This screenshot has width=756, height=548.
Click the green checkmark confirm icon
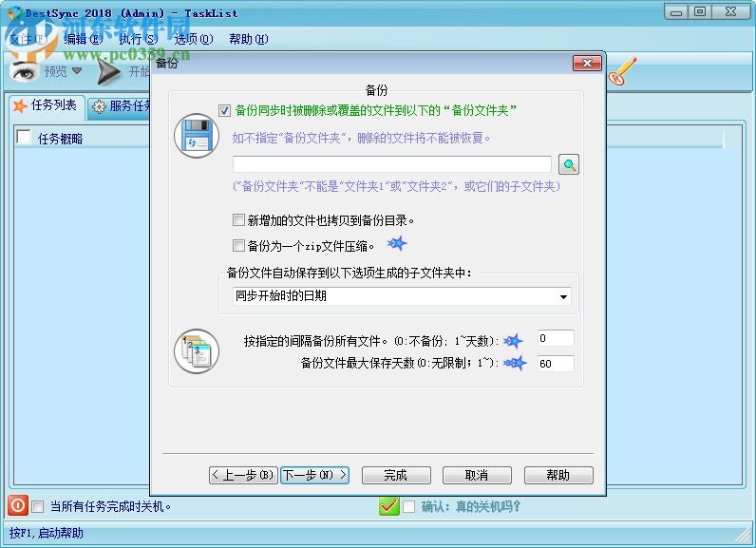389,505
